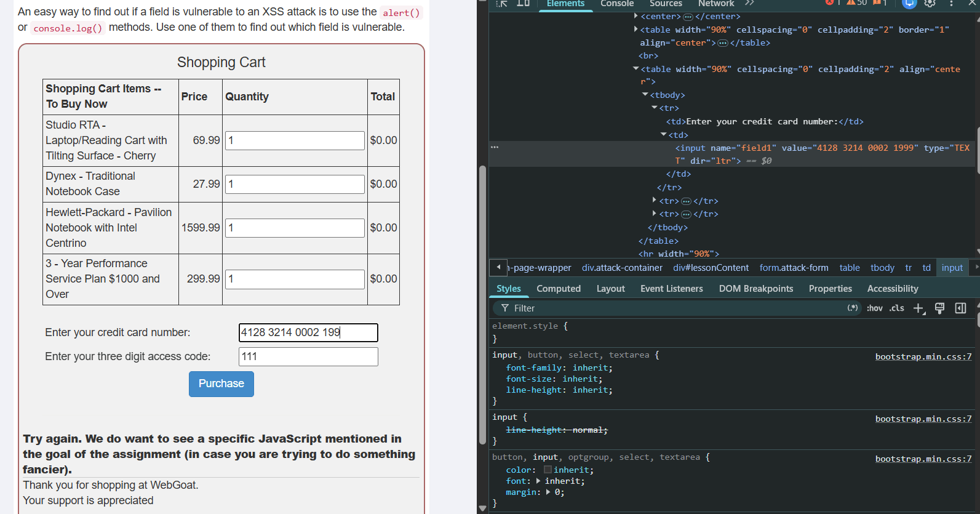Viewport: 980px width, 514px height.
Task: Select div.attack-container in breadcrumb
Action: 622,268
